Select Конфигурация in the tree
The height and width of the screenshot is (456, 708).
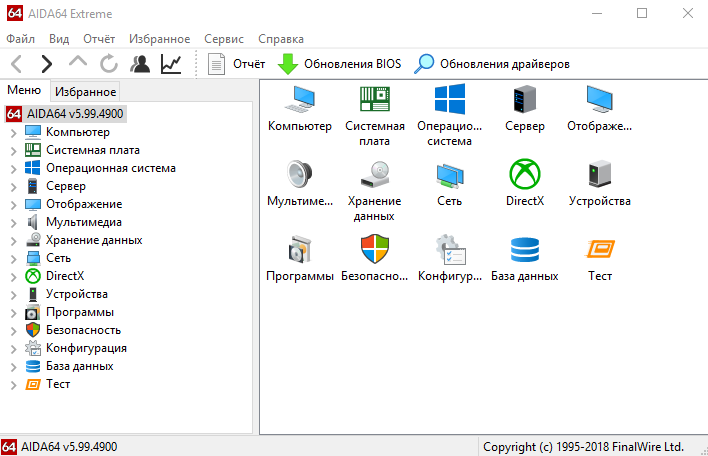pos(86,348)
